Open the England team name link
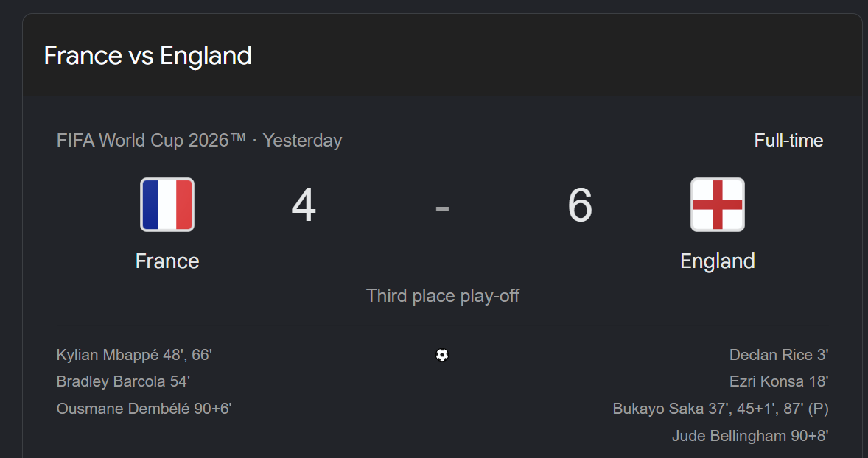 718,261
